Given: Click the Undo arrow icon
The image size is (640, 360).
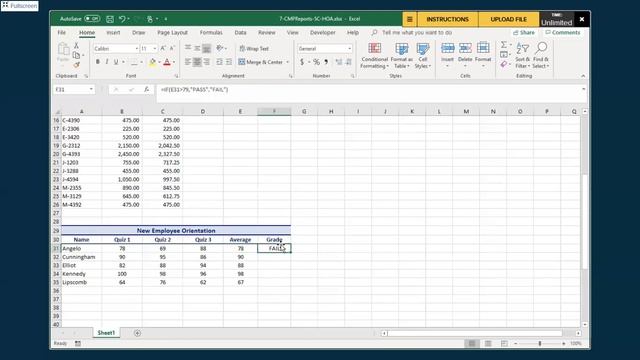Looking at the screenshot, I should pos(122,19).
